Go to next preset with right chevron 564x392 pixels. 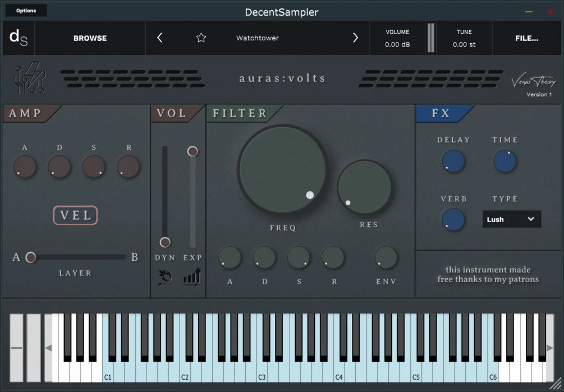tap(355, 38)
